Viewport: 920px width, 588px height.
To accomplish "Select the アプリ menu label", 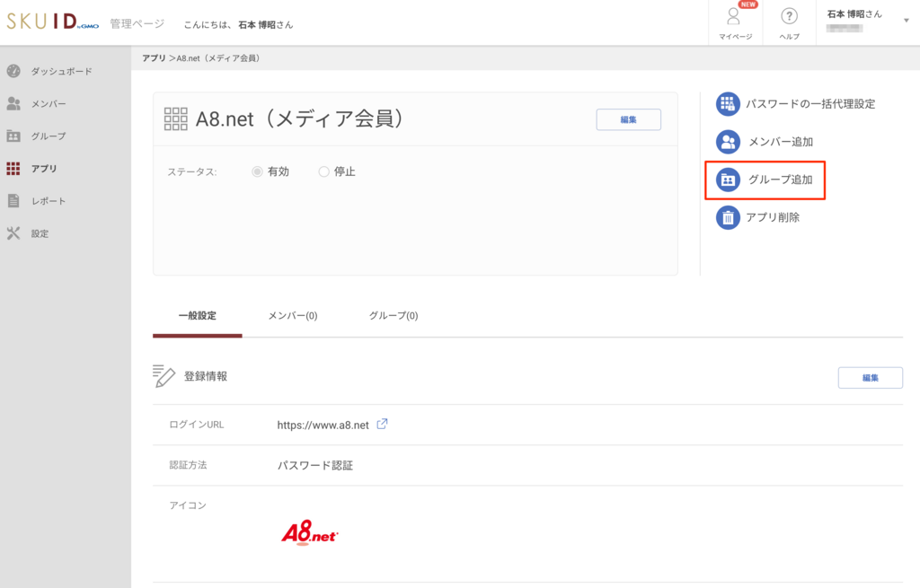I will [x=44, y=169].
